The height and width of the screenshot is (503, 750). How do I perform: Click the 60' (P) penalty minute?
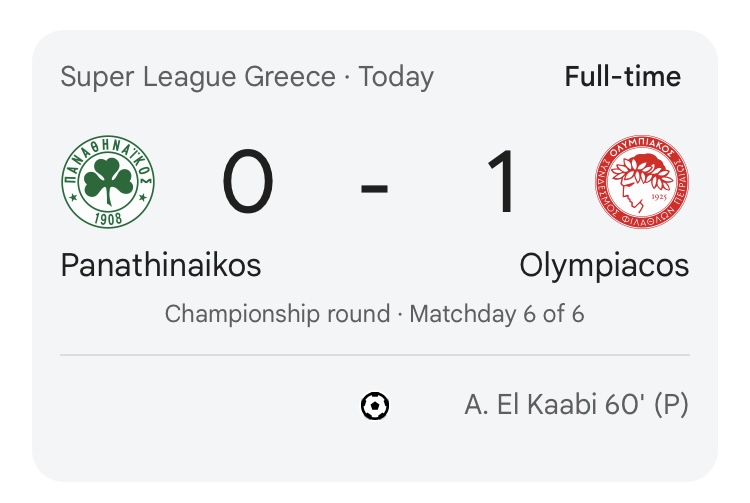pyautogui.click(x=643, y=406)
